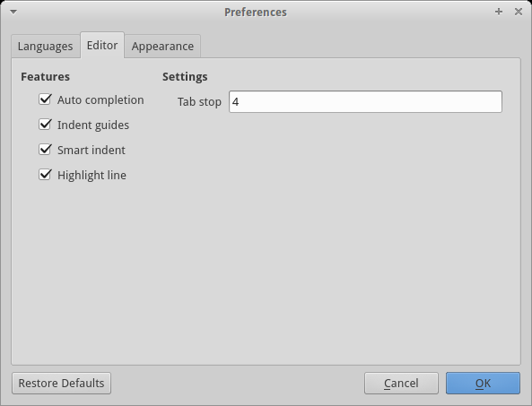532x406 pixels.
Task: Uncheck the Indent guides option
Action: pyautogui.click(x=45, y=125)
